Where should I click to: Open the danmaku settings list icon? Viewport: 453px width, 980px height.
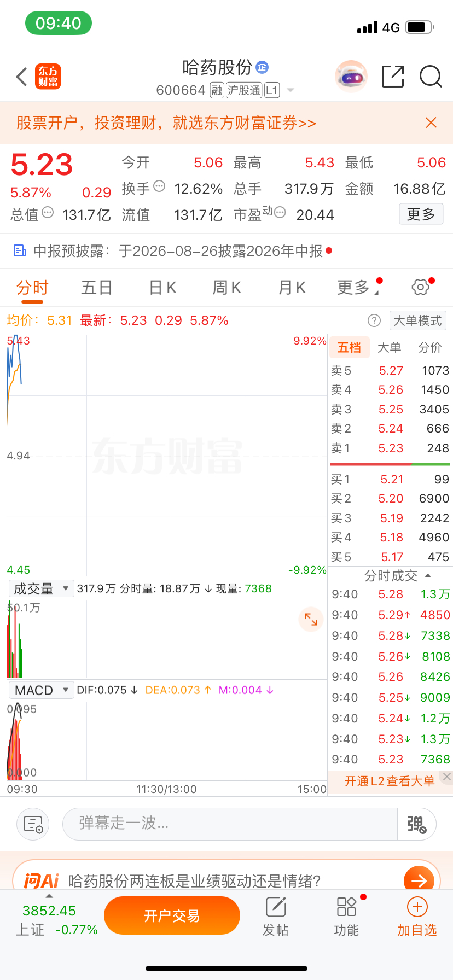[33, 824]
